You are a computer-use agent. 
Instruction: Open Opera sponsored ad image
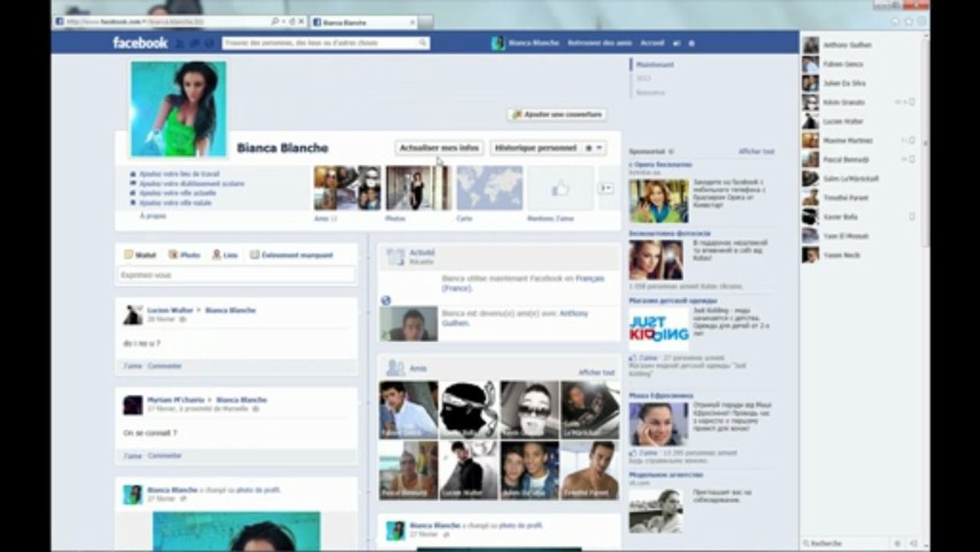click(659, 201)
